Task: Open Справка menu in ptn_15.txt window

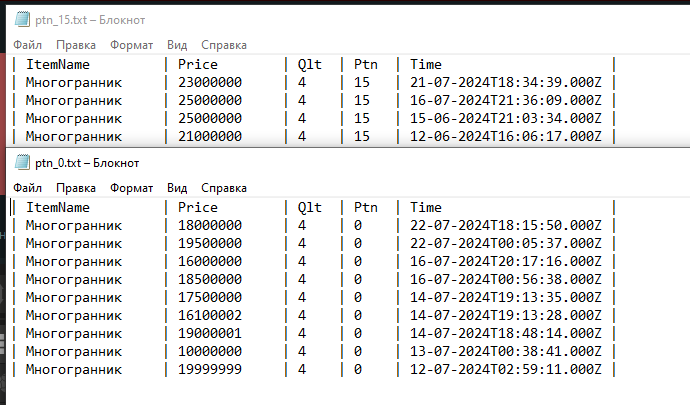Action: (x=224, y=45)
